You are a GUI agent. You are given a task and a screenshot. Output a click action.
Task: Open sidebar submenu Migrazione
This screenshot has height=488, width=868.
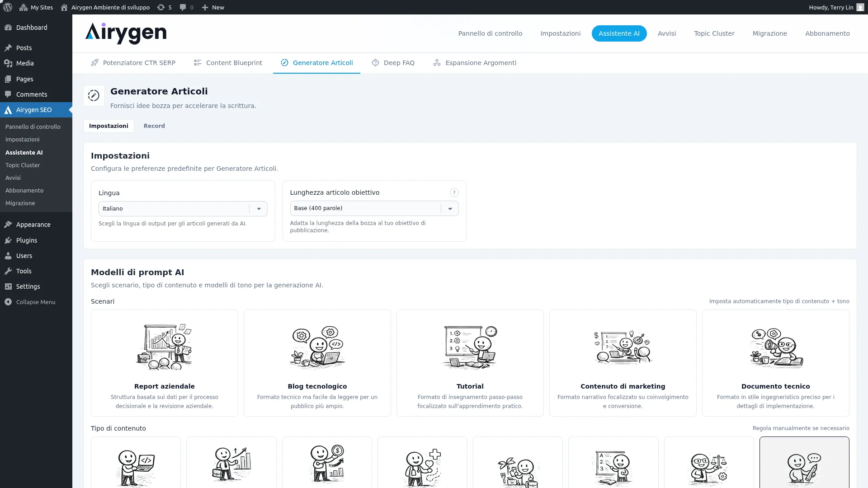tap(20, 203)
